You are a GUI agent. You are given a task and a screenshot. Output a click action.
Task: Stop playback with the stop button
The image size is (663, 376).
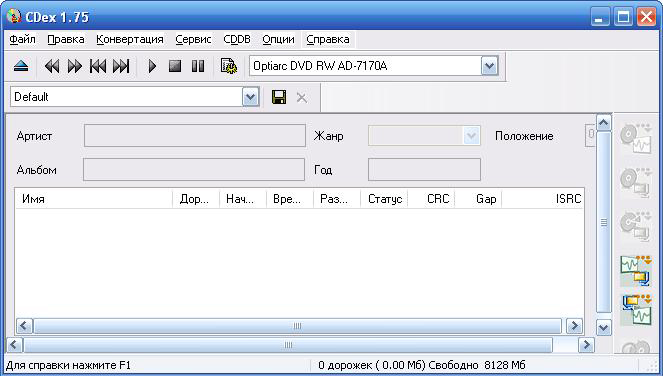click(x=175, y=66)
